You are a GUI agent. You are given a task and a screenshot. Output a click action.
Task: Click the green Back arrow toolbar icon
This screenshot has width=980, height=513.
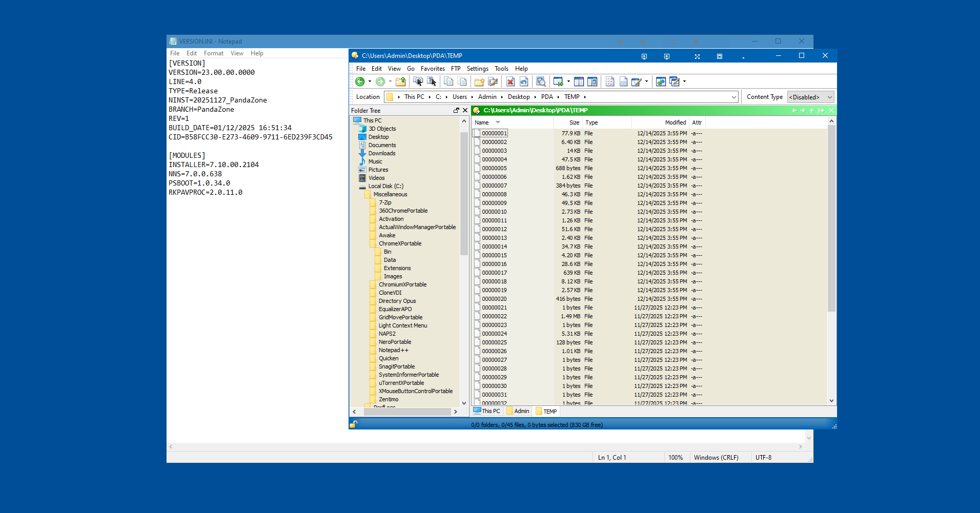tap(360, 81)
